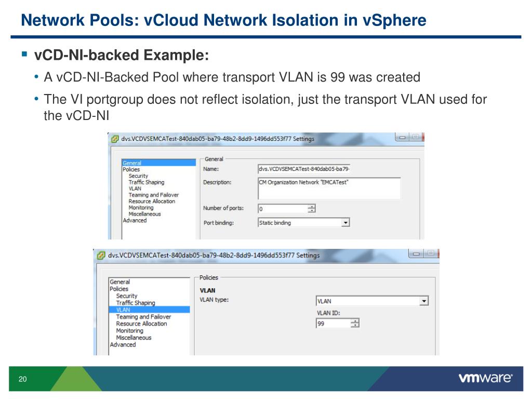Screen dimensions: 532x399
Task: Maximize the upper Settings window
Action: [x=415, y=137]
